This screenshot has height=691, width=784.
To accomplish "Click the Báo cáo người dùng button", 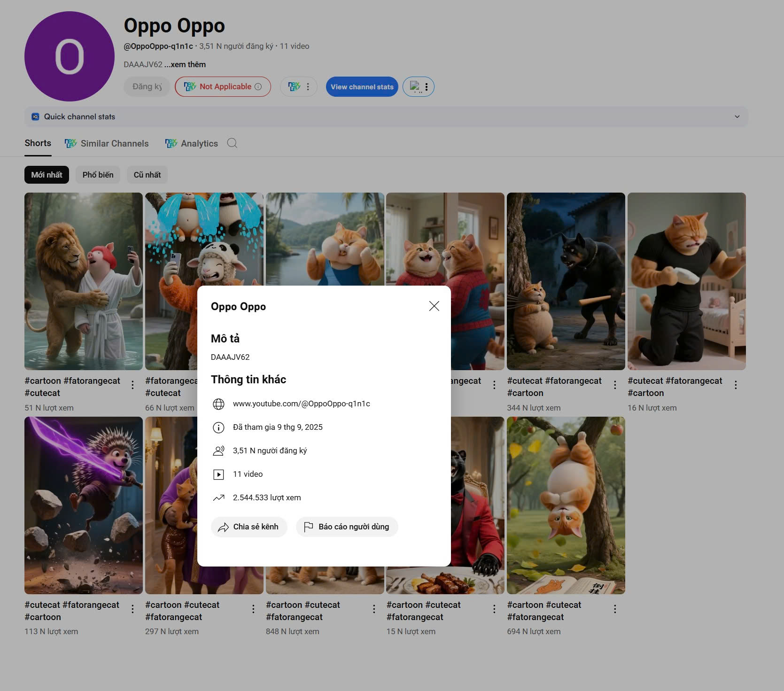I will click(x=347, y=527).
